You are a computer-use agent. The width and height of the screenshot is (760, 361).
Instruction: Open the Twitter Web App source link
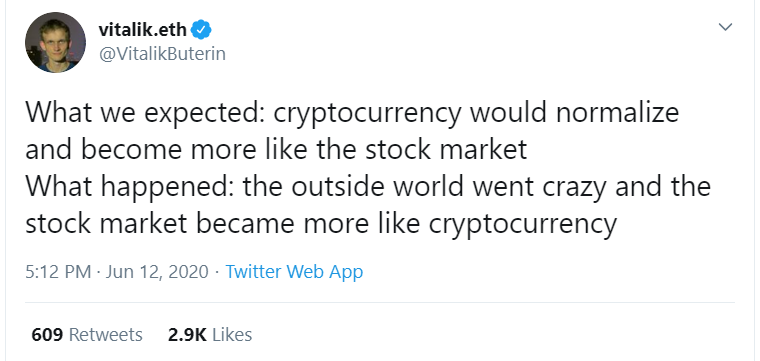[294, 271]
